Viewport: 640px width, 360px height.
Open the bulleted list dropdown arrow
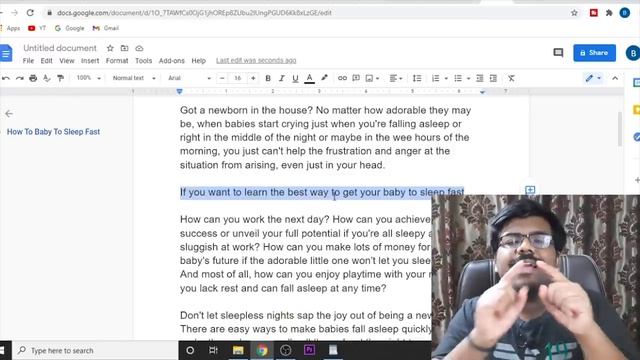click(468, 78)
